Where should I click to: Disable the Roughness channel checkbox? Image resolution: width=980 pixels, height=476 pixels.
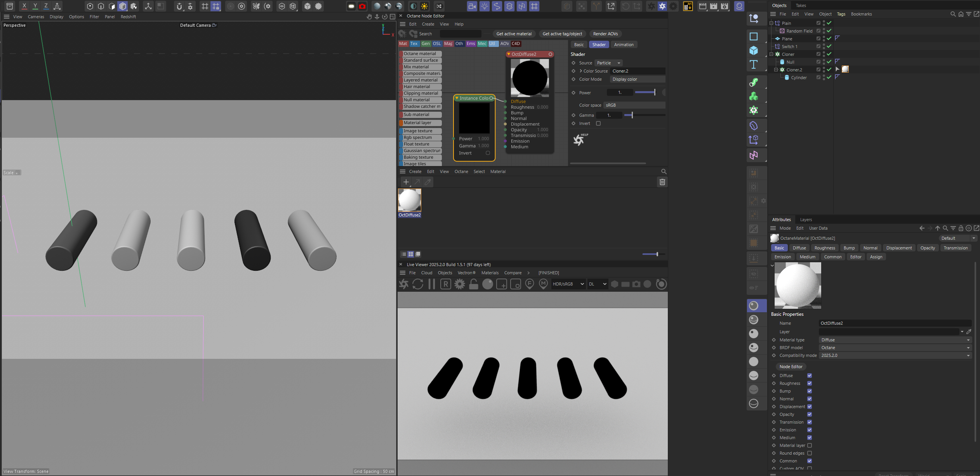[x=810, y=383]
